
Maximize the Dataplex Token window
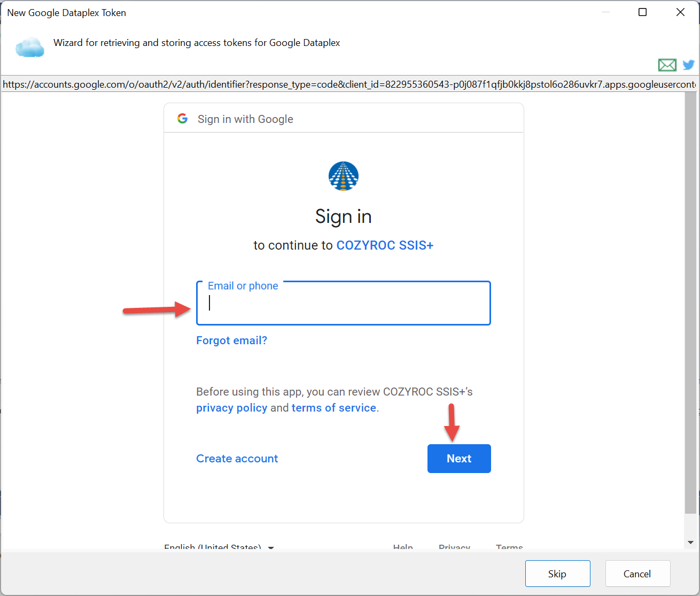(643, 12)
